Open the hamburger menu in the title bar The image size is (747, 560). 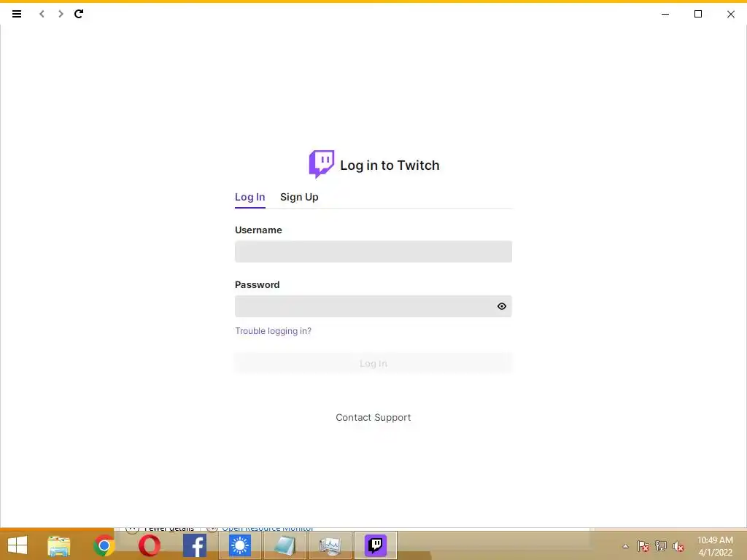pyautogui.click(x=17, y=14)
